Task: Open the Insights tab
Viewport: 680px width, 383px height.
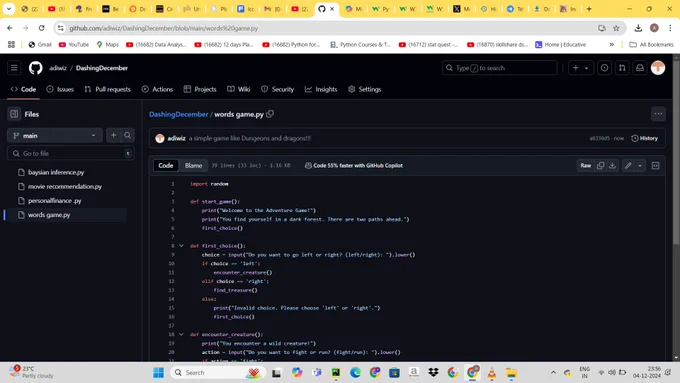Action: pyautogui.click(x=321, y=89)
